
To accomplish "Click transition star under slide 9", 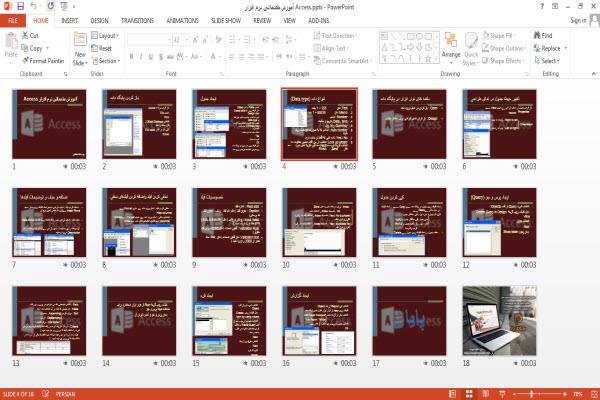I will pos(245,264).
